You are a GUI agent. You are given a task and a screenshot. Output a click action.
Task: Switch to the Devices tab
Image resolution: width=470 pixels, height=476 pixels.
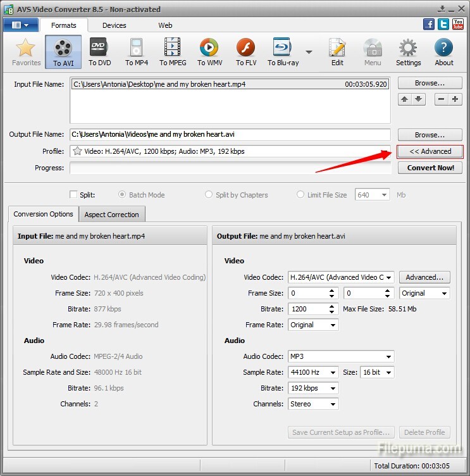tap(114, 25)
